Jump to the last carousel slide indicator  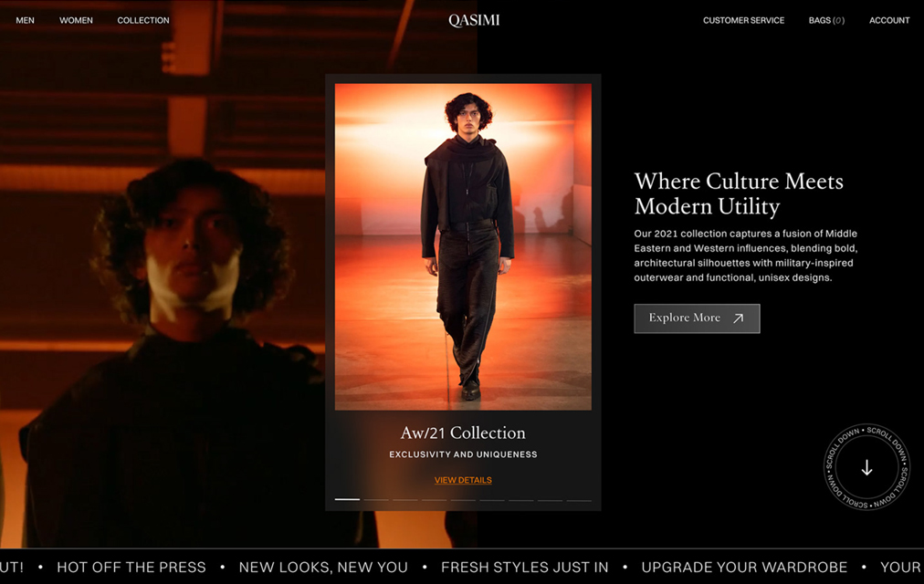tap(579, 499)
